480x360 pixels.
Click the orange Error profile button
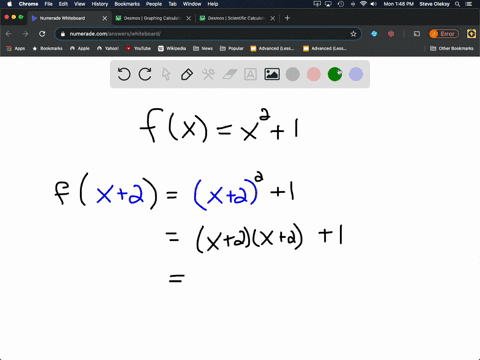444,34
